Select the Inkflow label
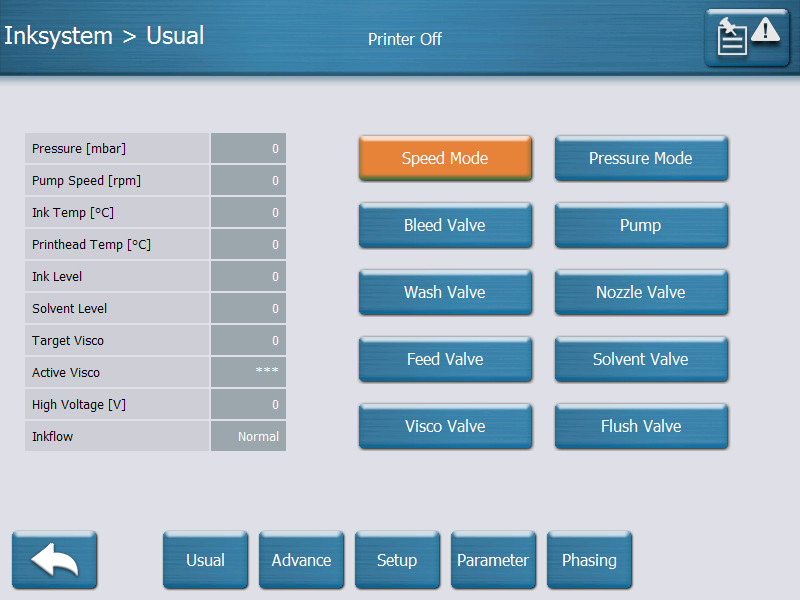800x600 pixels. point(53,436)
